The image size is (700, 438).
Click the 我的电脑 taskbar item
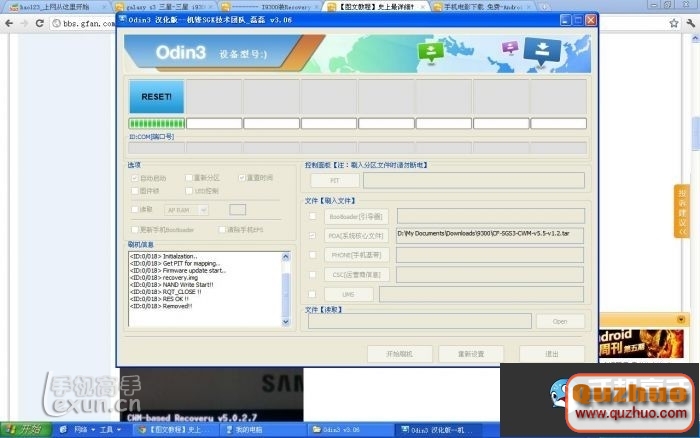263,430
